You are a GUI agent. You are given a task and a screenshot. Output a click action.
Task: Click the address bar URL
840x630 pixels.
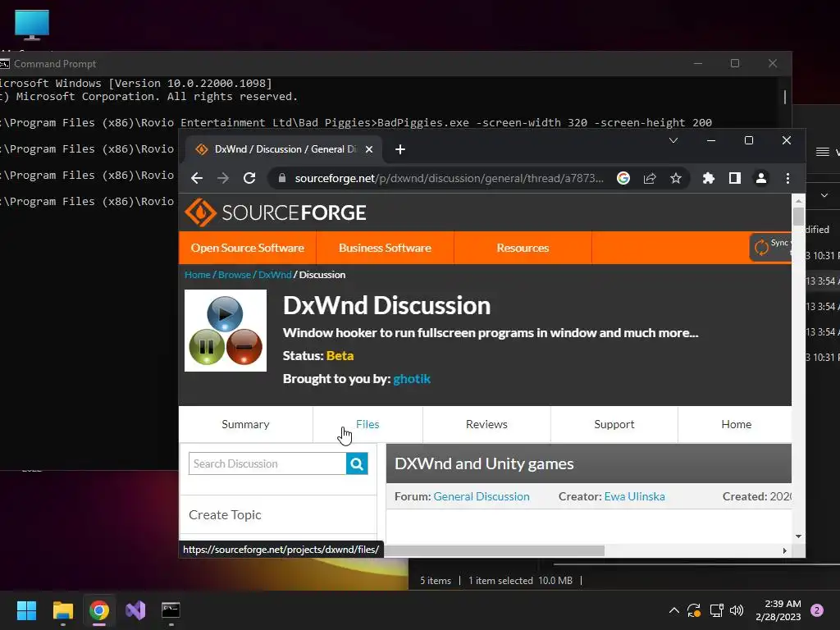point(449,178)
